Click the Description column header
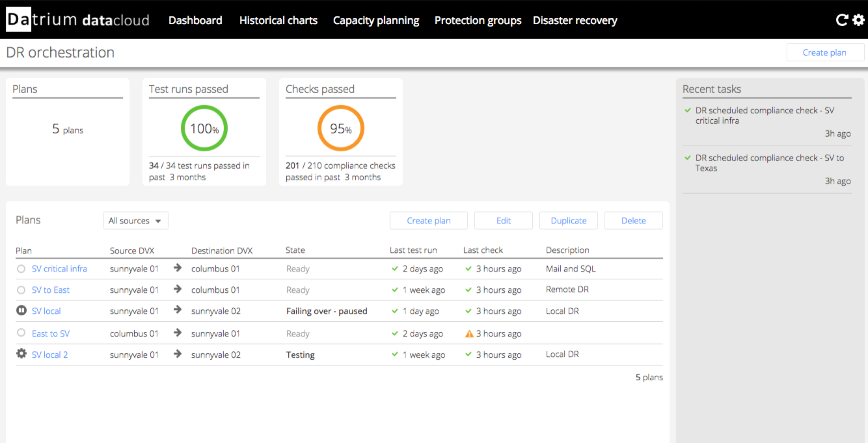 tap(568, 250)
